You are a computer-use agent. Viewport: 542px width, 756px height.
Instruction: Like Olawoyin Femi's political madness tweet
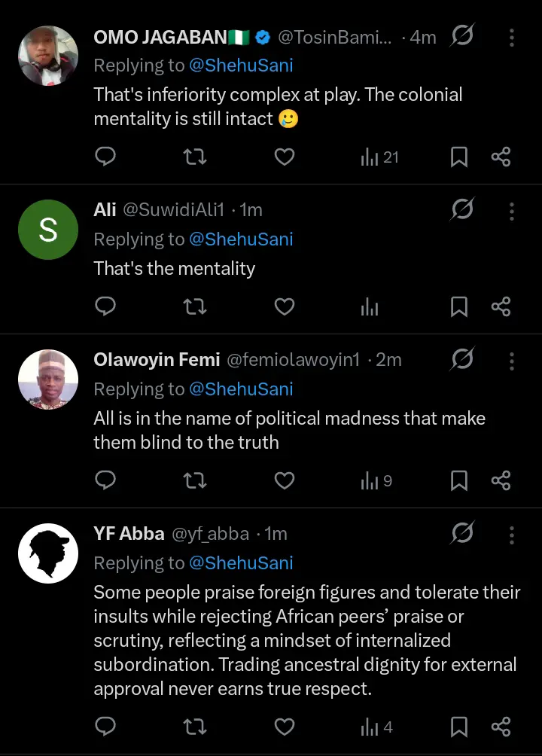pyautogui.click(x=284, y=480)
